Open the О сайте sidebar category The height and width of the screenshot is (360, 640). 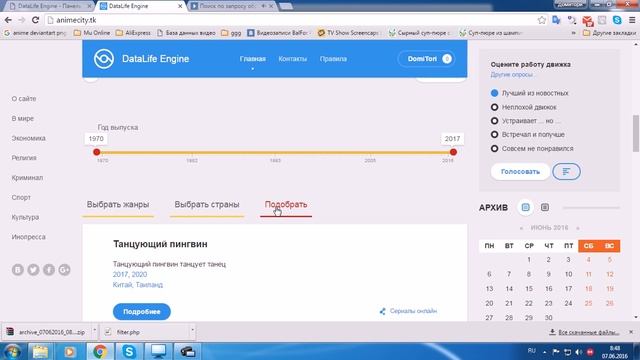[24, 99]
